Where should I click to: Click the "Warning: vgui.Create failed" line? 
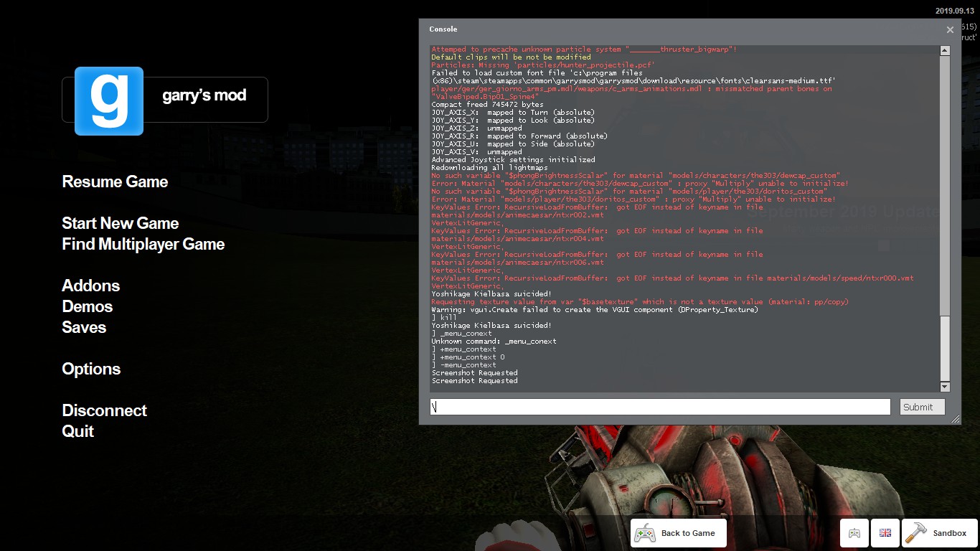[595, 310]
